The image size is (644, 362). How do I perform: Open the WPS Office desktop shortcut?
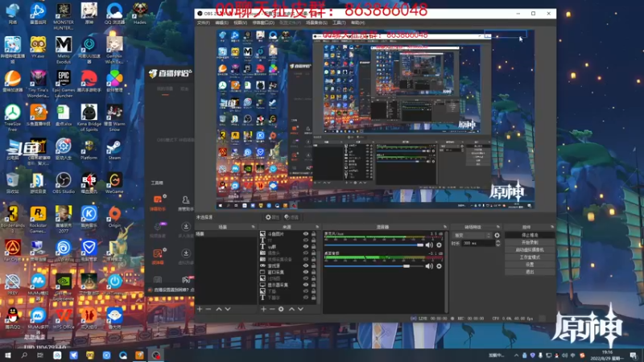pos(64,319)
